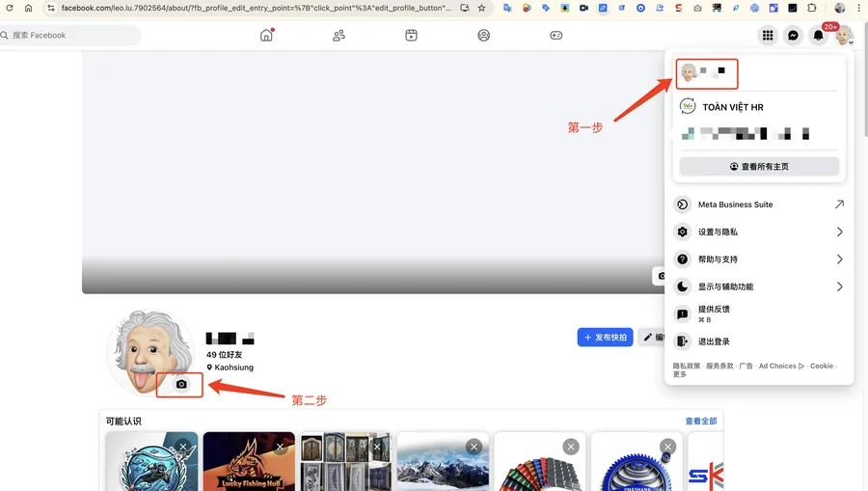Viewport: 868px width, 491px height.
Task: Open the Lucky Fishing Hub suggestion image
Action: click(249, 464)
